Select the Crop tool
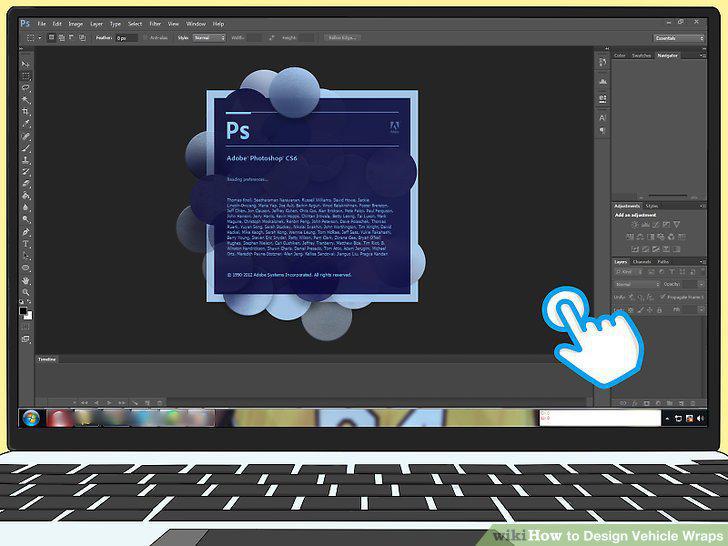Image resolution: width=728 pixels, height=546 pixels. pyautogui.click(x=26, y=112)
